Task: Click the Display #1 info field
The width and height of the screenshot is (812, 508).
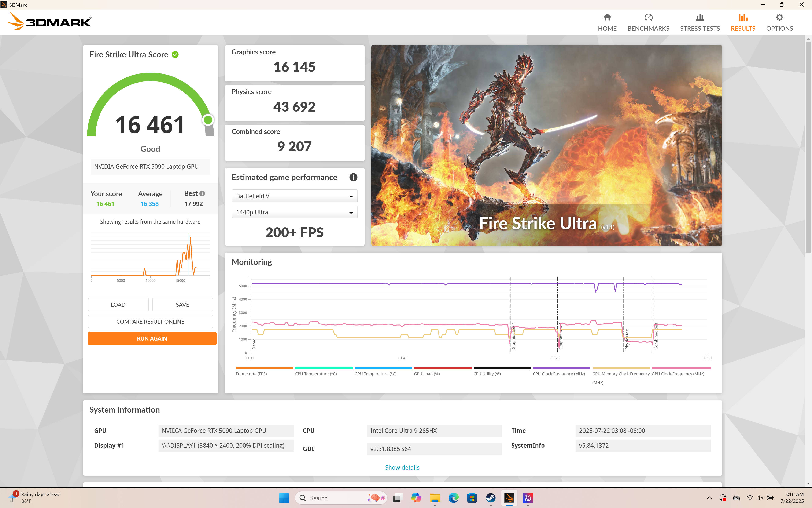Action: (x=226, y=446)
